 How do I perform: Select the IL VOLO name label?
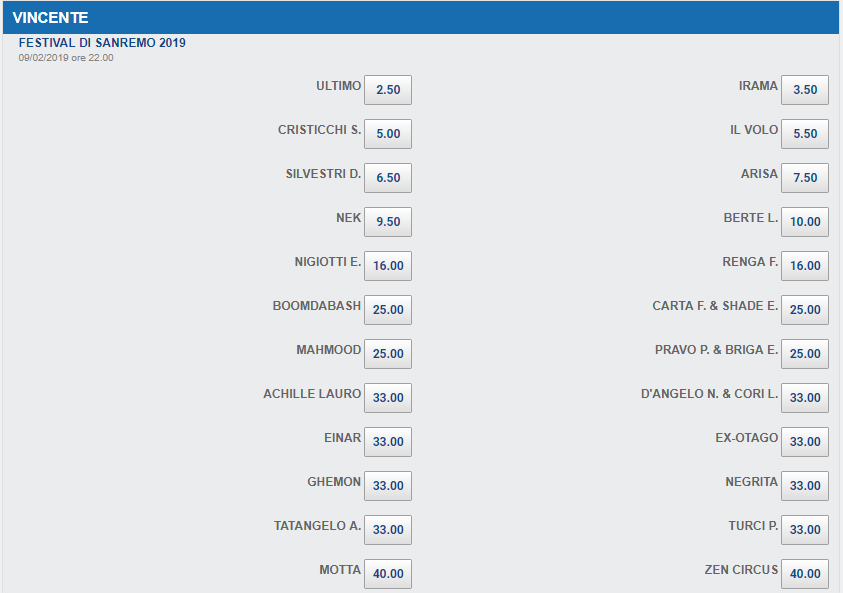click(754, 130)
